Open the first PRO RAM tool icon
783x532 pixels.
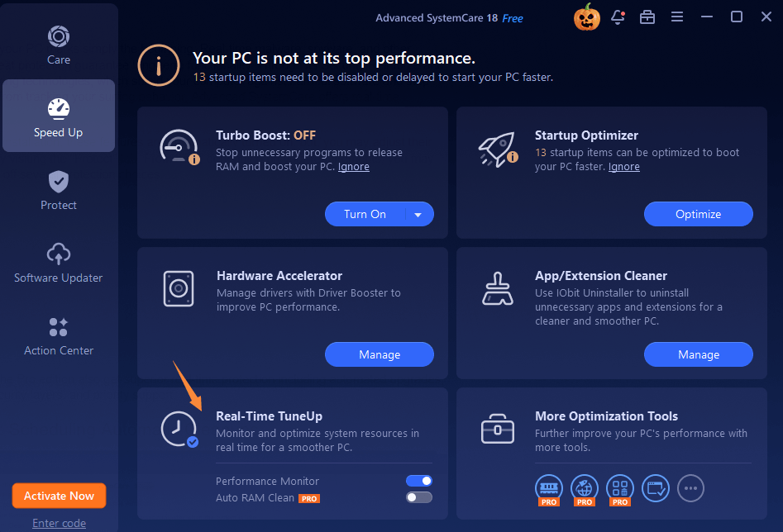click(x=549, y=490)
